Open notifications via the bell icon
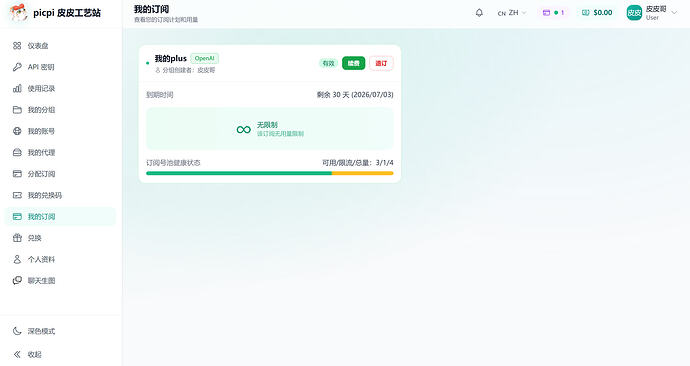This screenshot has width=690, height=366. click(479, 13)
